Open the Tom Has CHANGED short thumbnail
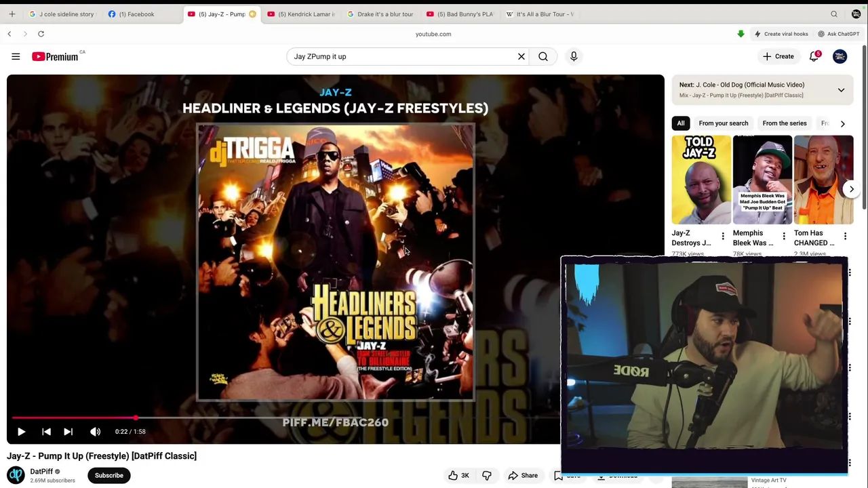 coord(823,180)
